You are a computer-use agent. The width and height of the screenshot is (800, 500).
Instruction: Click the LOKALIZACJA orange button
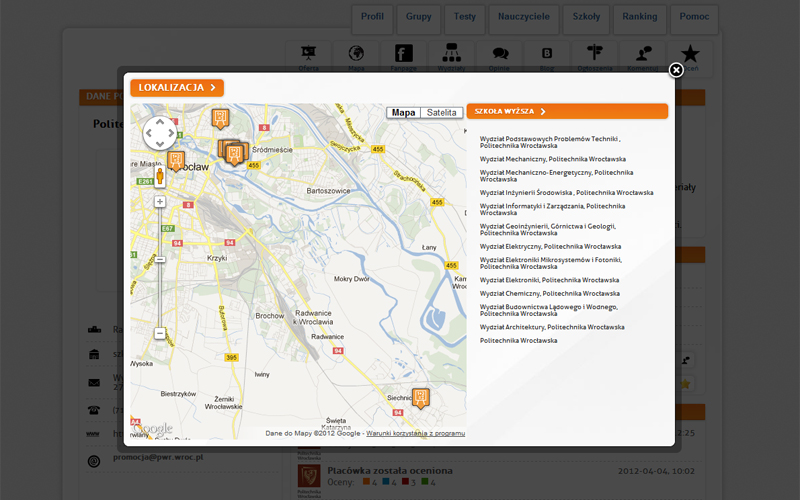177,88
